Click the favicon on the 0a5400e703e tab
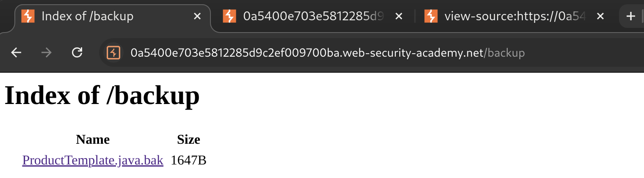 tap(229, 16)
